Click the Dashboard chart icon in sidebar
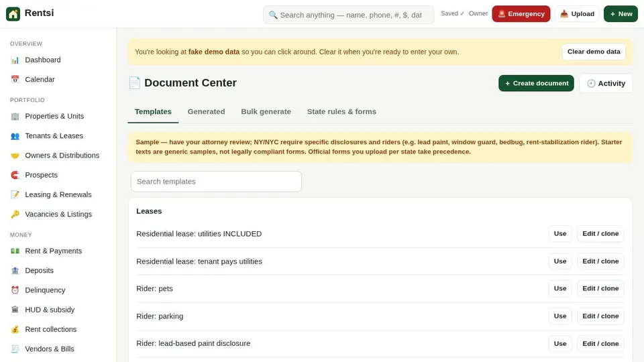The width and height of the screenshot is (644, 362). [15, 60]
